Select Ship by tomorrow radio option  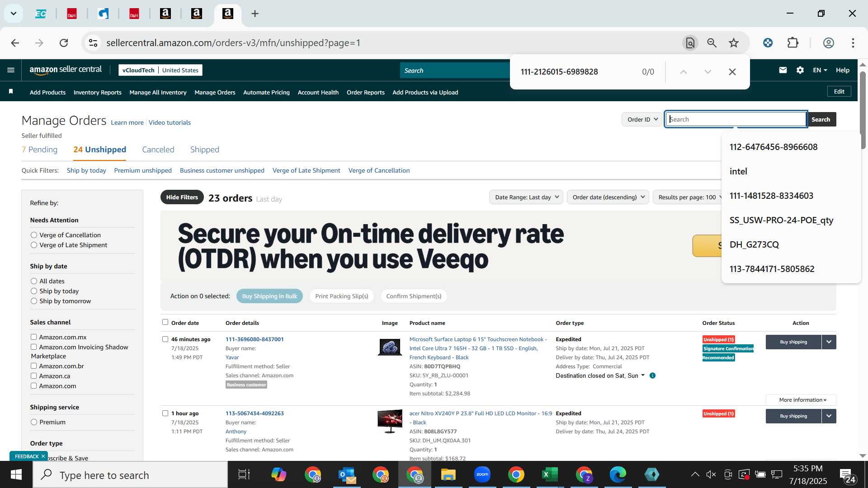pyautogui.click(x=34, y=301)
